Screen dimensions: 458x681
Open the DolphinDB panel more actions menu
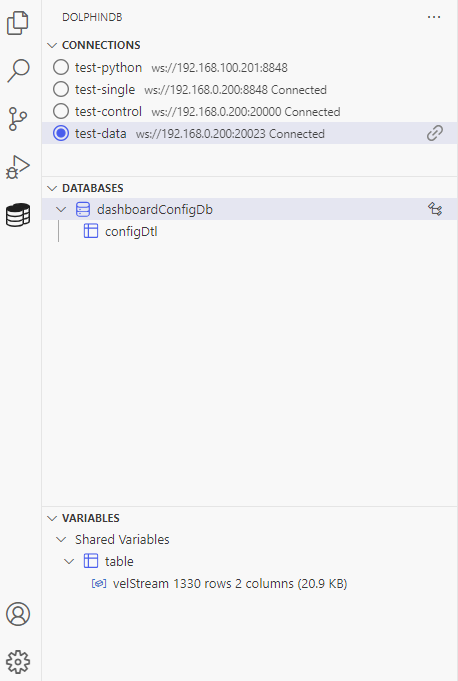(x=434, y=17)
